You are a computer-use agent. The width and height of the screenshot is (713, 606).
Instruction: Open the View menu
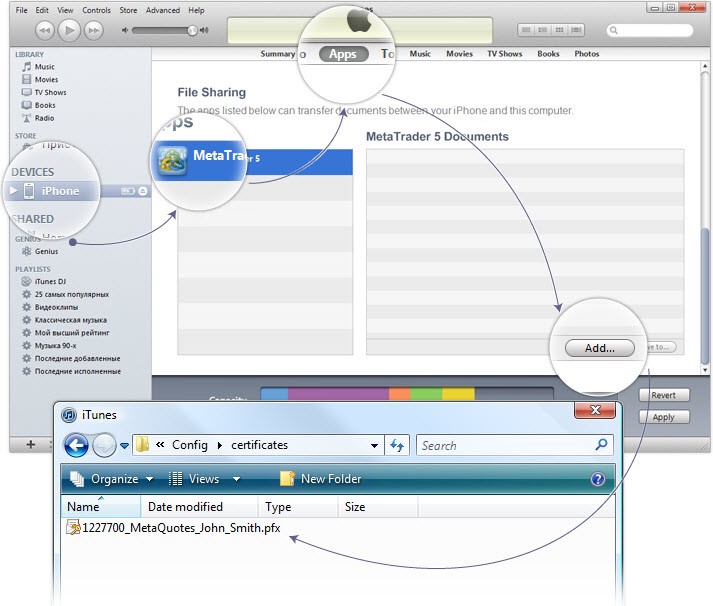[x=65, y=10]
